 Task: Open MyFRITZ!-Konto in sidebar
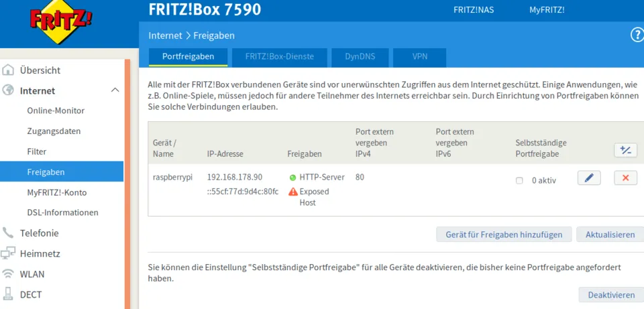pos(56,192)
